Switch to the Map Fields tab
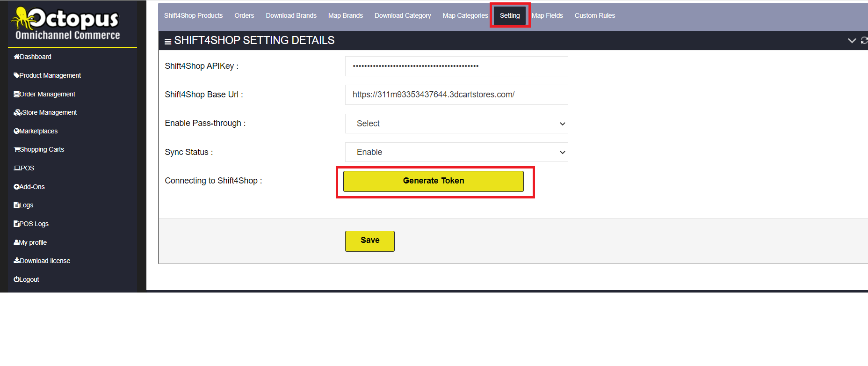The width and height of the screenshot is (868, 366). [x=547, y=15]
